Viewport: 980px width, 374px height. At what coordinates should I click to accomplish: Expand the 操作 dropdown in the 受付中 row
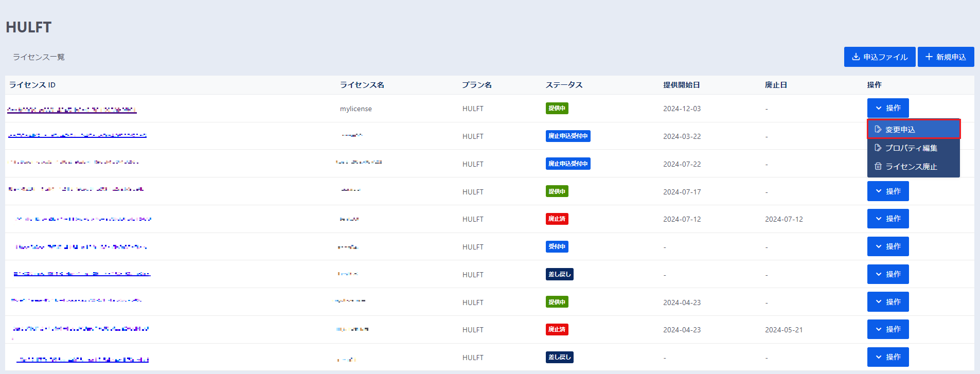pos(887,247)
